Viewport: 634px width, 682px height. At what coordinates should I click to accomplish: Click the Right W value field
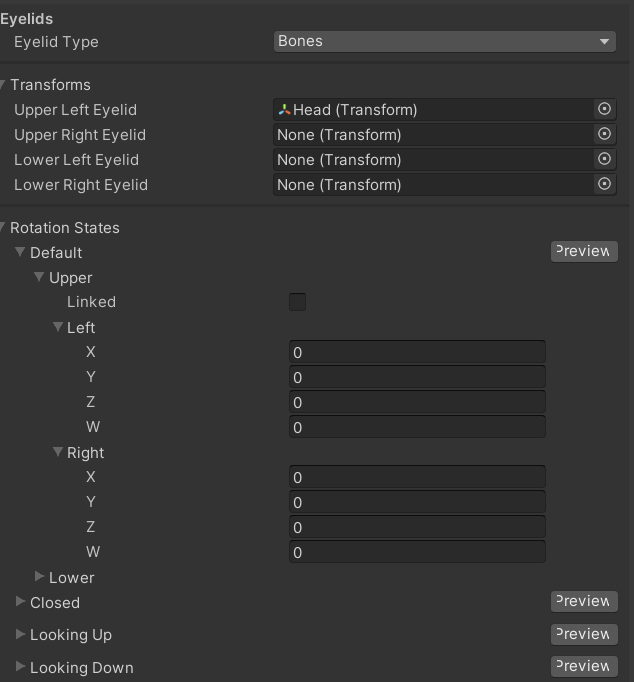(417, 552)
